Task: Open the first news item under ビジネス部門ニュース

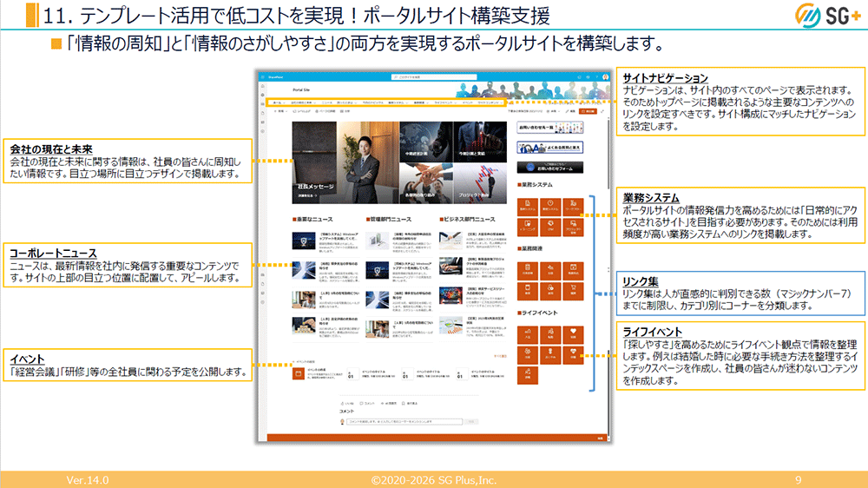Action: (x=472, y=241)
